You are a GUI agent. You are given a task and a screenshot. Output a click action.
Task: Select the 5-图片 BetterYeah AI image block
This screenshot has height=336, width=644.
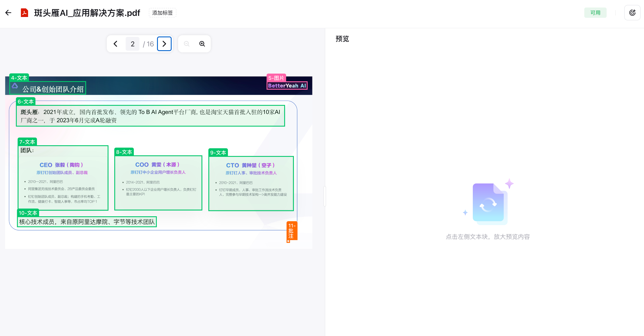click(287, 86)
